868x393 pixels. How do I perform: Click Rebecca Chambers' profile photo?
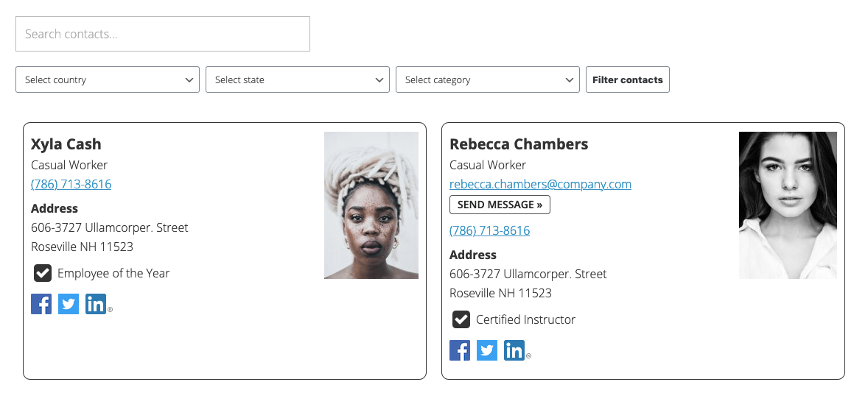(788, 205)
